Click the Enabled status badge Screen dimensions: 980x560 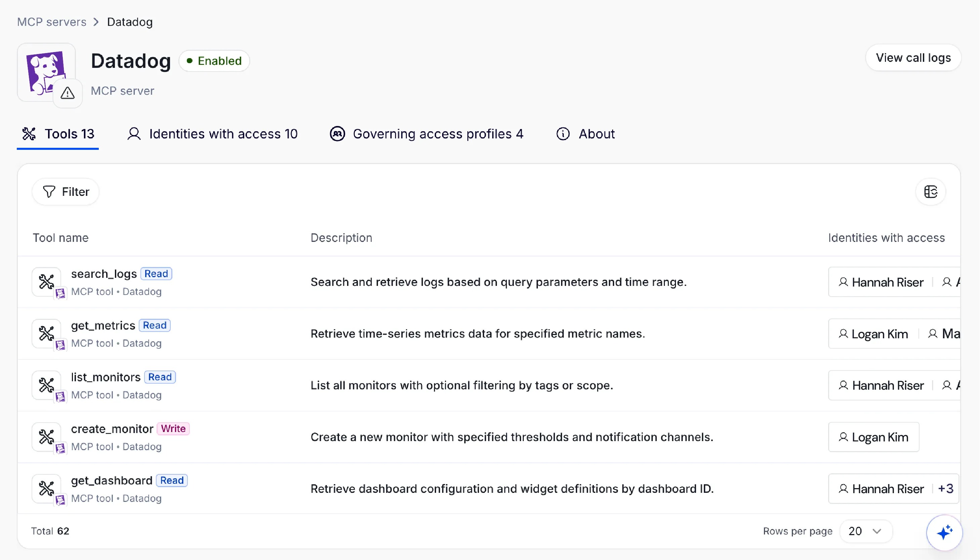pyautogui.click(x=214, y=61)
